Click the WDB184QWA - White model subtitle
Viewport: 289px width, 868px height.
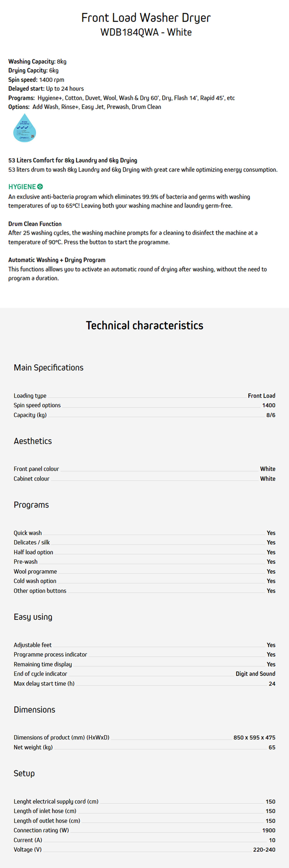pos(146,32)
